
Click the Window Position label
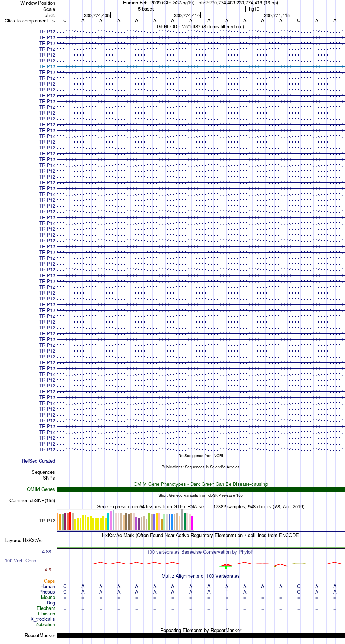pos(38,3)
